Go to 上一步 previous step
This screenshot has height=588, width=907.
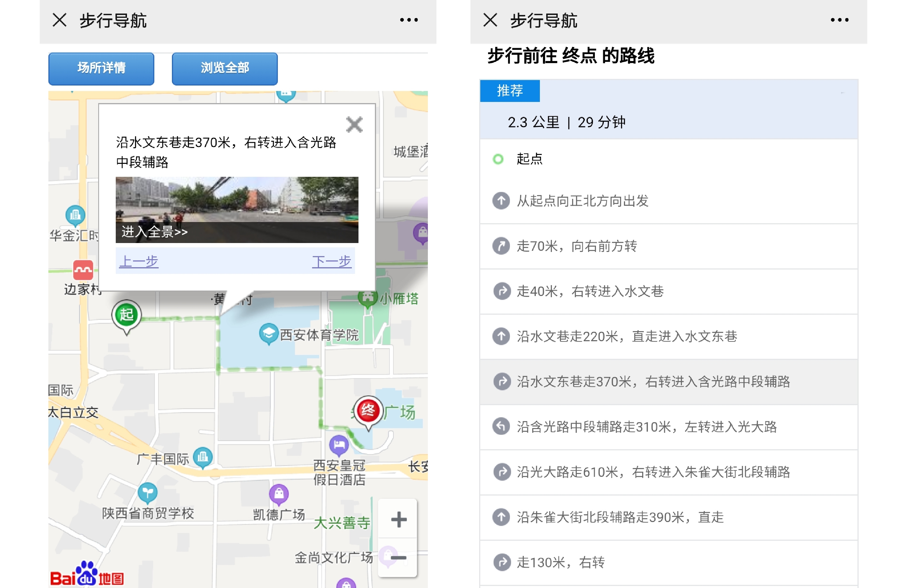(x=139, y=261)
